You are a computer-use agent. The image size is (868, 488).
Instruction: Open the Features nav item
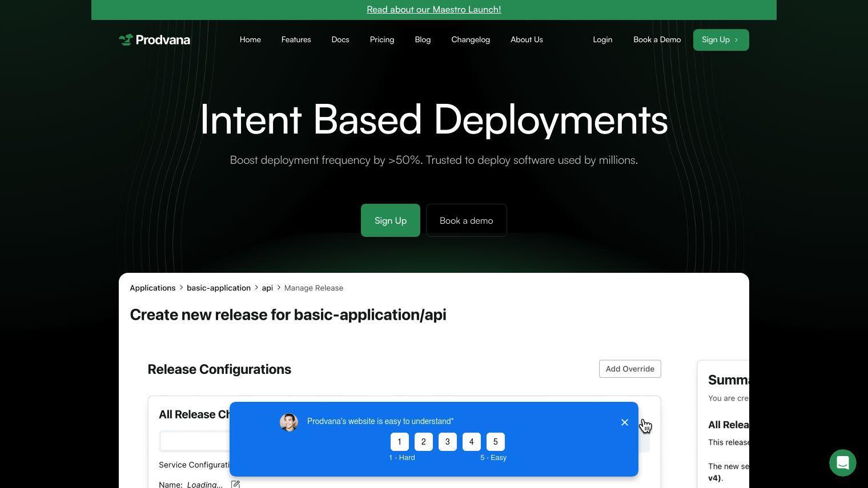click(x=296, y=39)
